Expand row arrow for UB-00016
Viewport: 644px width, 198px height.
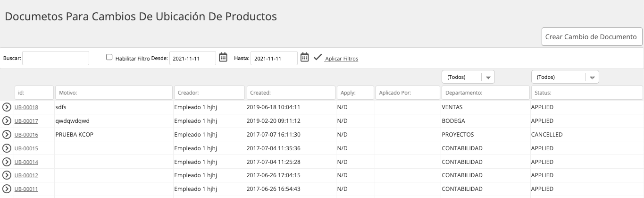pos(7,135)
